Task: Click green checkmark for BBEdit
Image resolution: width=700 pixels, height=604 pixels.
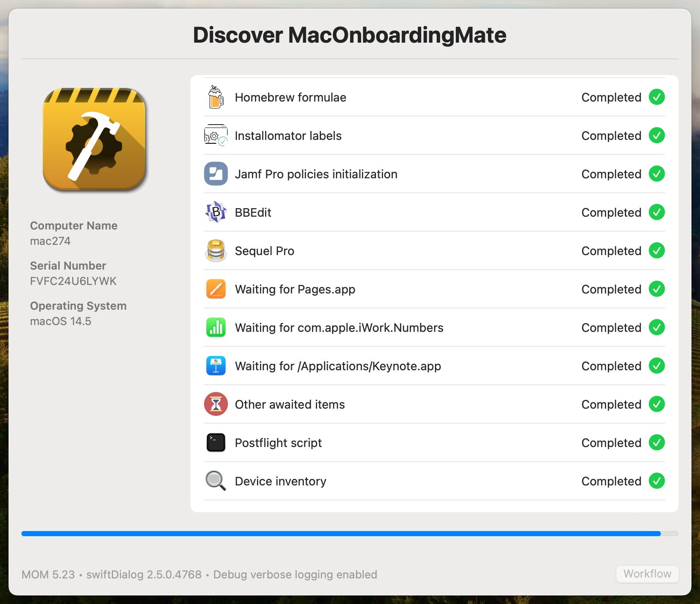Action: 656,212
